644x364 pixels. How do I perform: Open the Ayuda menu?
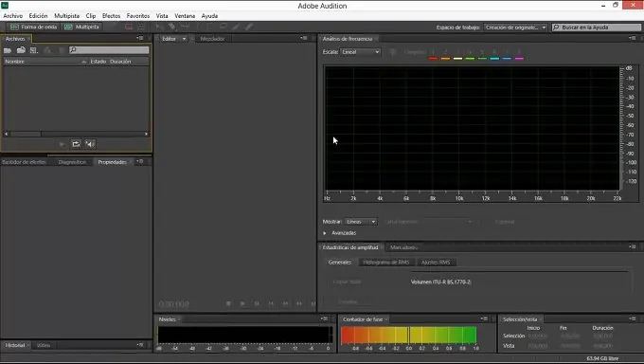click(x=209, y=15)
